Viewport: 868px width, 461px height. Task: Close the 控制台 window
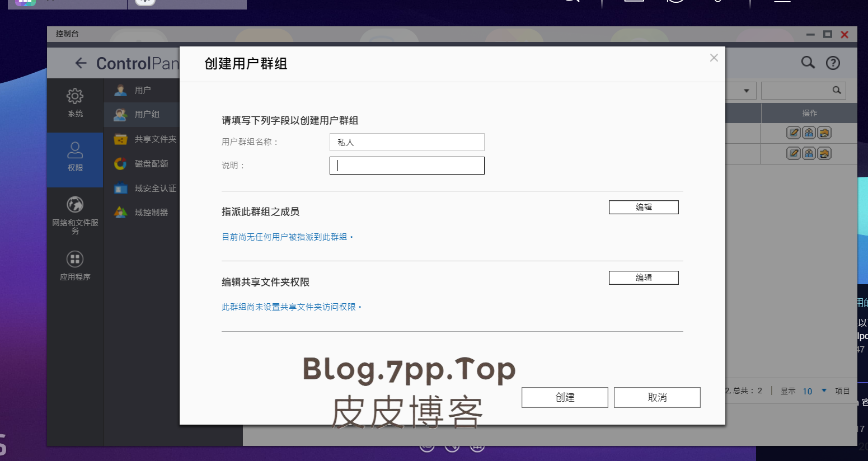point(844,34)
